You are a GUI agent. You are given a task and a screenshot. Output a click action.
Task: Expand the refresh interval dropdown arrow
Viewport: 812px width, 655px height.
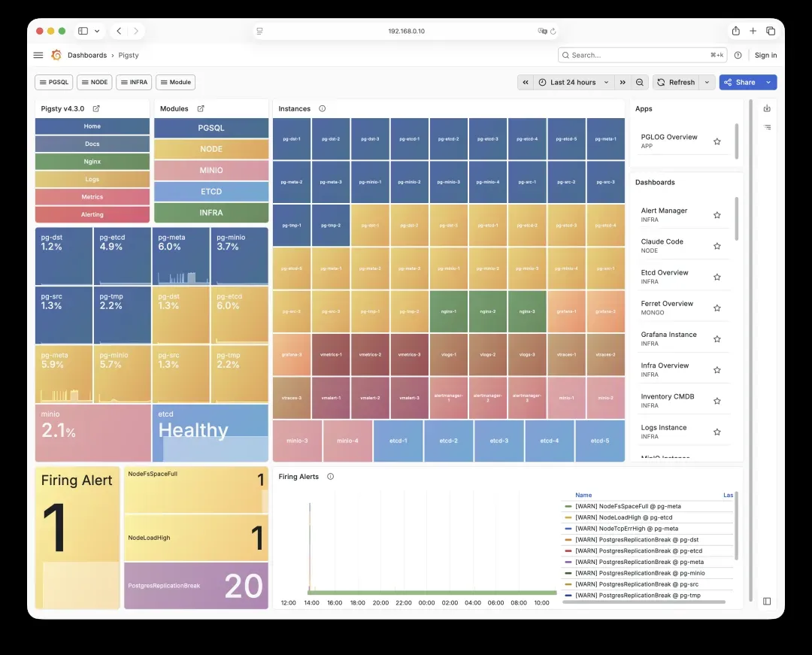point(707,82)
